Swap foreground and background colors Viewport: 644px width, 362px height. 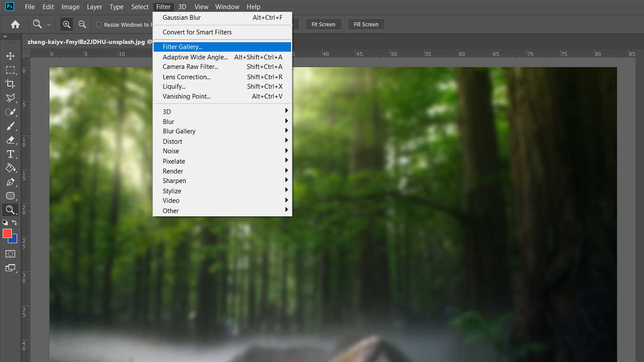[14, 222]
